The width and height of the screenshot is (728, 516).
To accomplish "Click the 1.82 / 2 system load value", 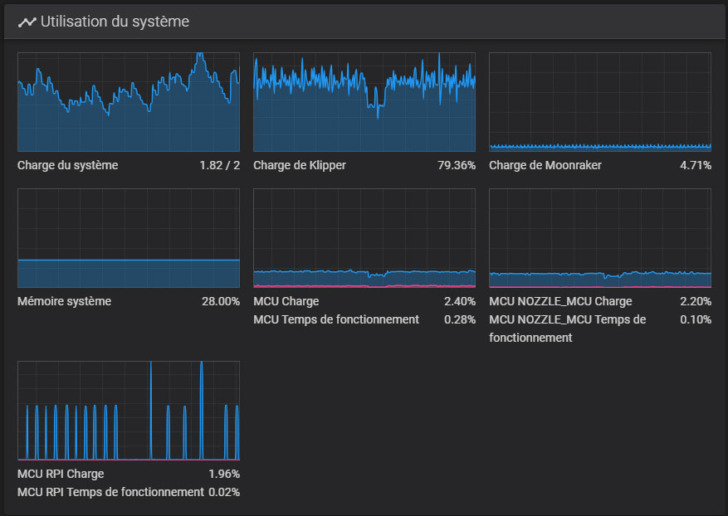I will click(x=220, y=165).
